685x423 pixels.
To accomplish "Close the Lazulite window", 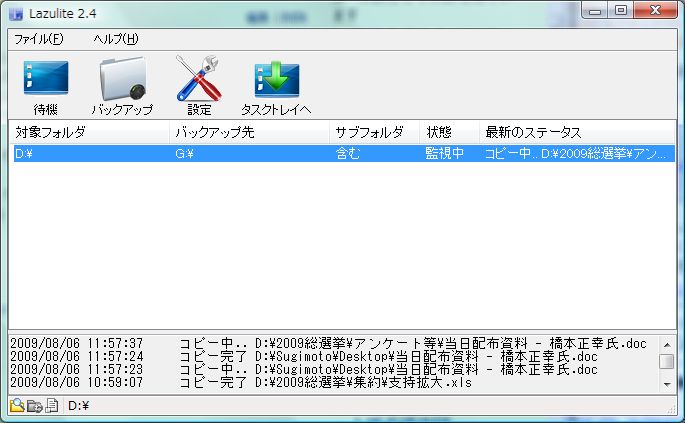I will coord(655,10).
